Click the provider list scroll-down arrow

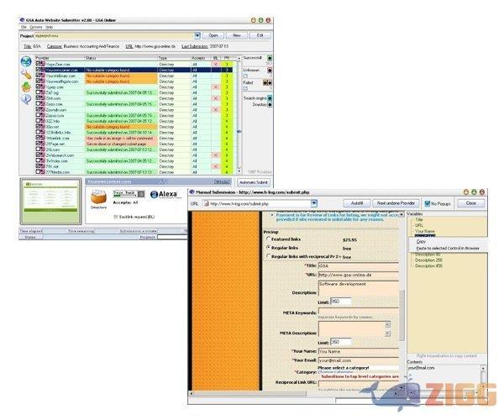239,171
